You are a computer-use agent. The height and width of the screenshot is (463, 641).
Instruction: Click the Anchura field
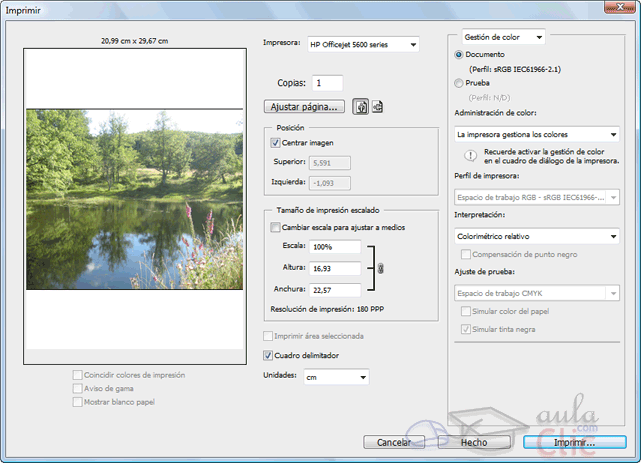(x=335, y=290)
